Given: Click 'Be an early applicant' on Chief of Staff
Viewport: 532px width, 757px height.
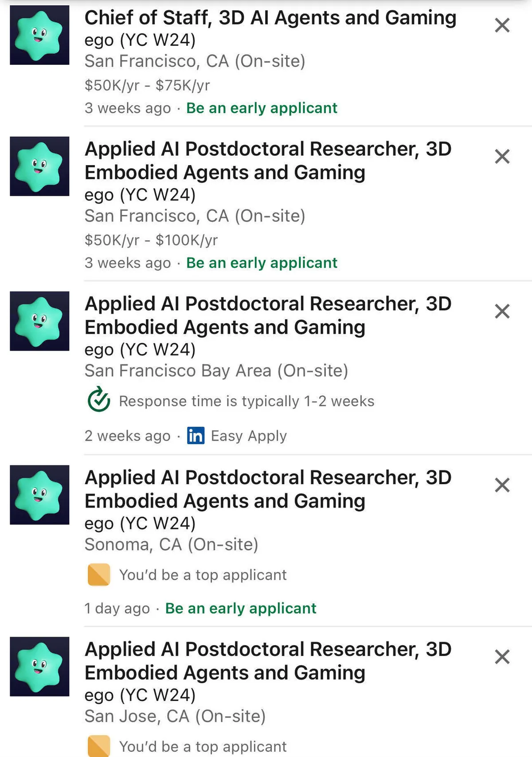Looking at the screenshot, I should click(x=262, y=108).
